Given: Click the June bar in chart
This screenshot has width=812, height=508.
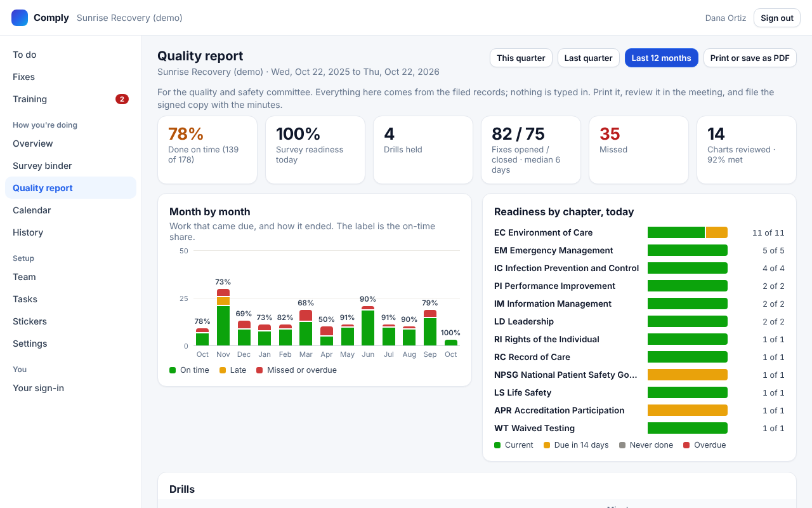Looking at the screenshot, I should 368,326.
